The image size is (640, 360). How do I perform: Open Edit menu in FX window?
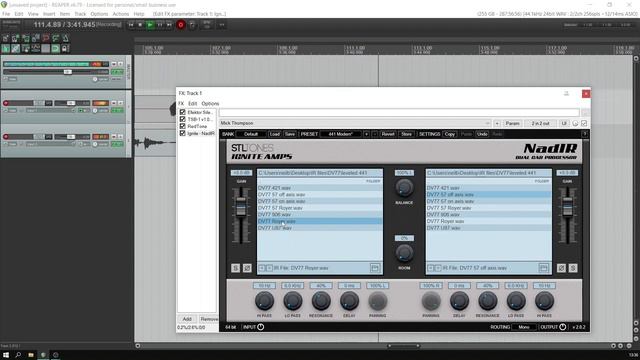(x=193, y=104)
